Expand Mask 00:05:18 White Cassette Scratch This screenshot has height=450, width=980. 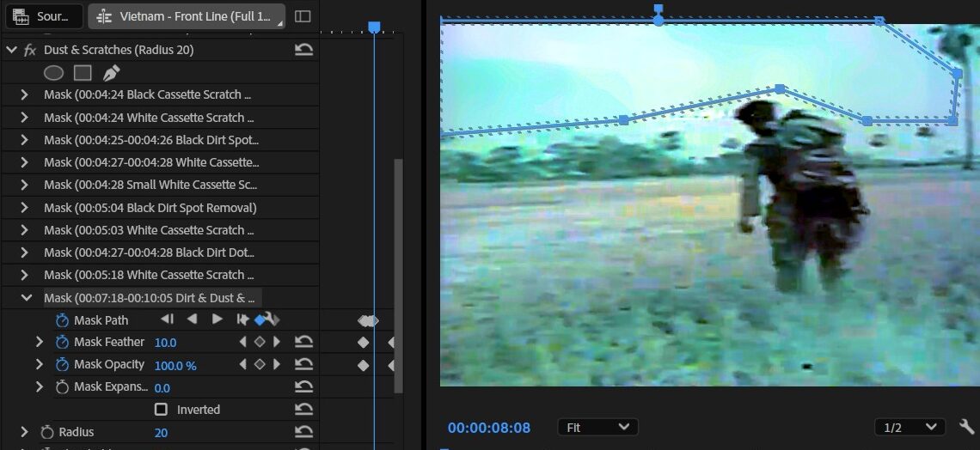click(24, 275)
